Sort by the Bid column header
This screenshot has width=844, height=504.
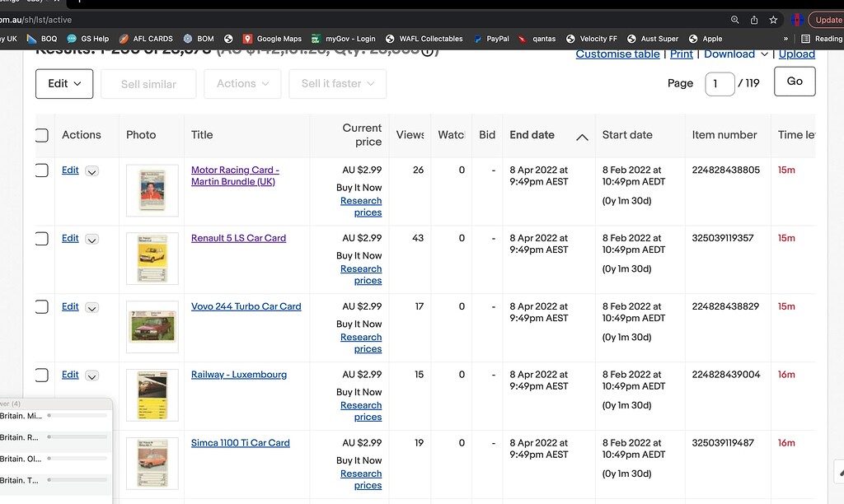pyautogui.click(x=487, y=135)
